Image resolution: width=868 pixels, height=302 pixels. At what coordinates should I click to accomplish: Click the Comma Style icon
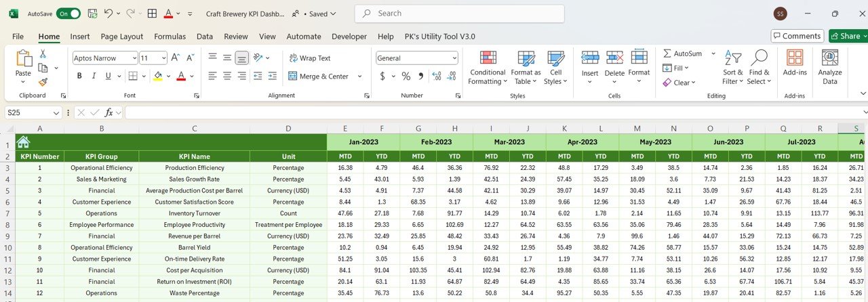(x=421, y=76)
